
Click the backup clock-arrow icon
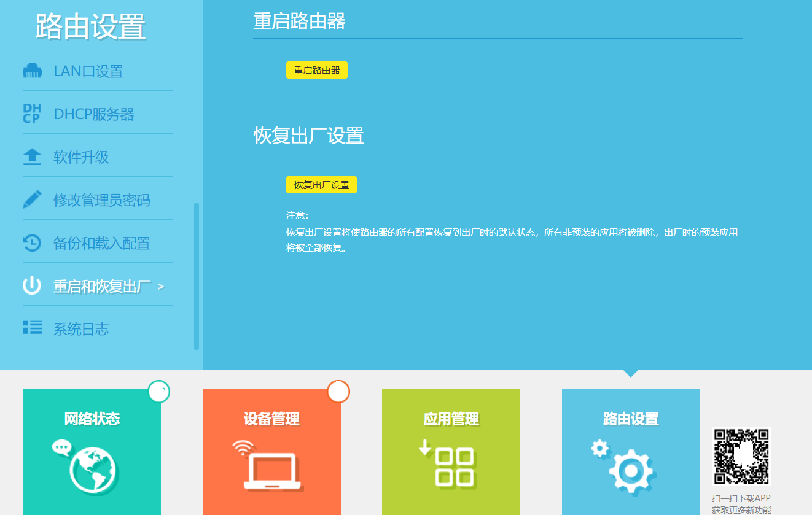tap(32, 243)
